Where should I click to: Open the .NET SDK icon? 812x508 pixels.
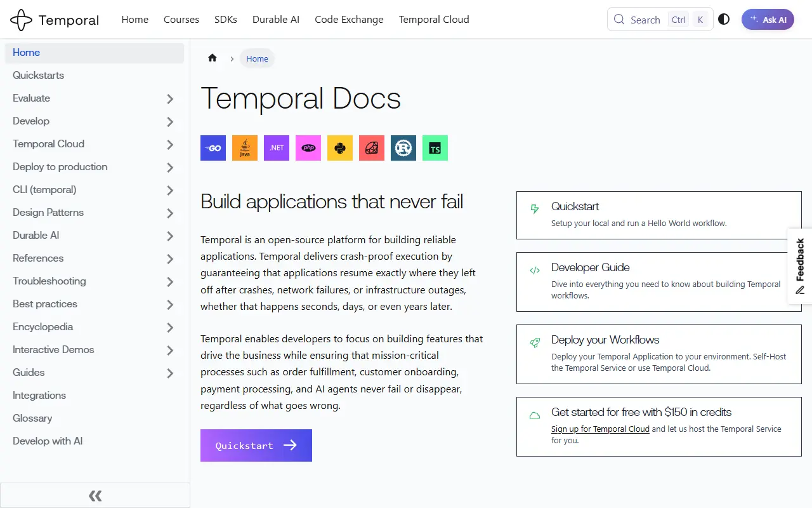277,148
